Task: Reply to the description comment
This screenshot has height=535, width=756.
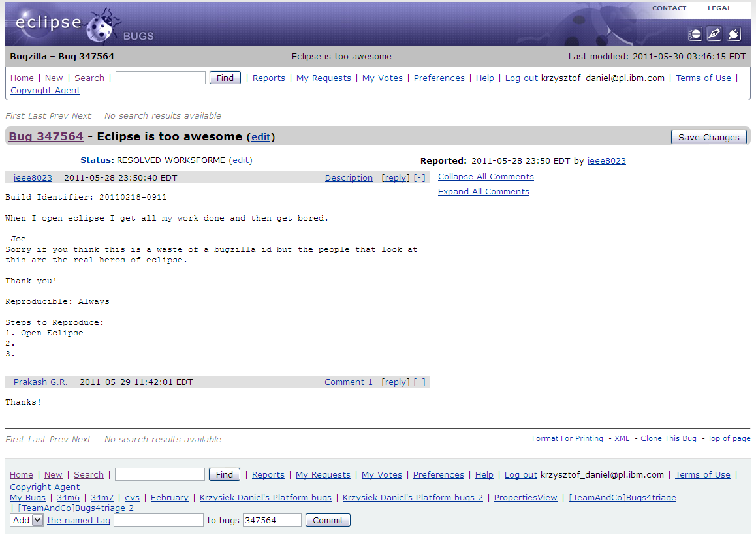Action: point(396,178)
